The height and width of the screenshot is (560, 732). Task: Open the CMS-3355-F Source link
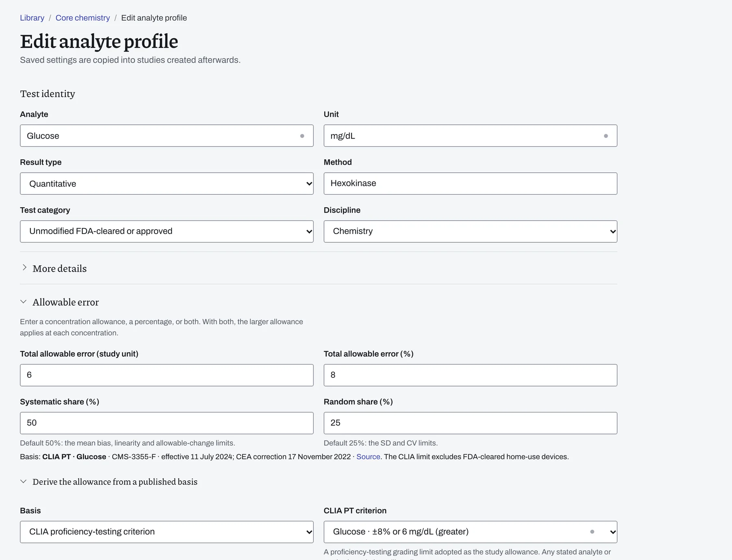point(368,457)
